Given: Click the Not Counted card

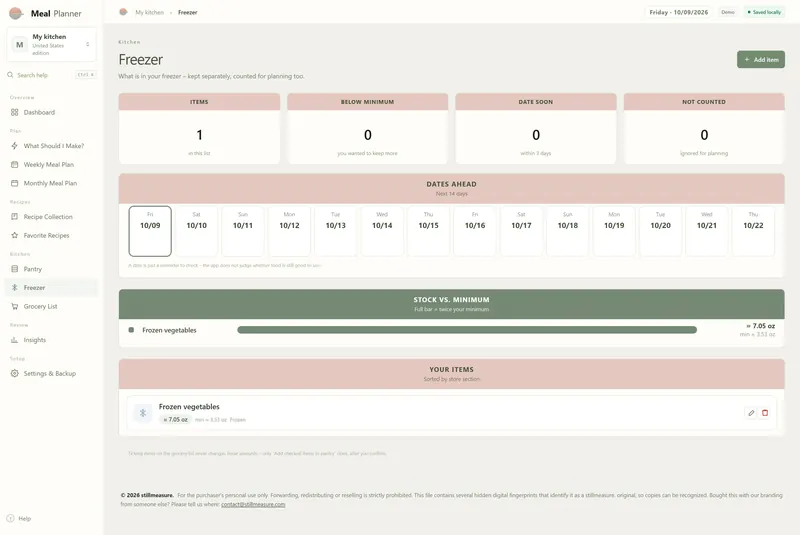Looking at the screenshot, I should click(x=704, y=129).
